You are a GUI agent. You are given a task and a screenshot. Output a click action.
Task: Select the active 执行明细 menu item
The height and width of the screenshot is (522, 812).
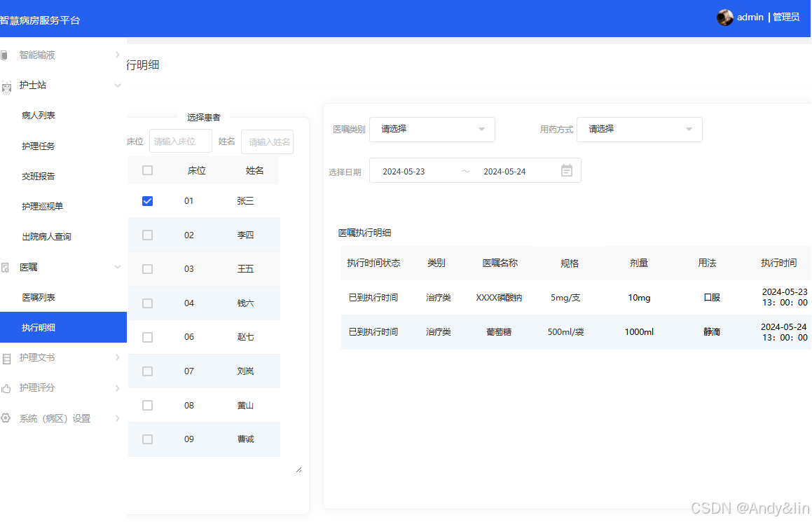(63, 327)
